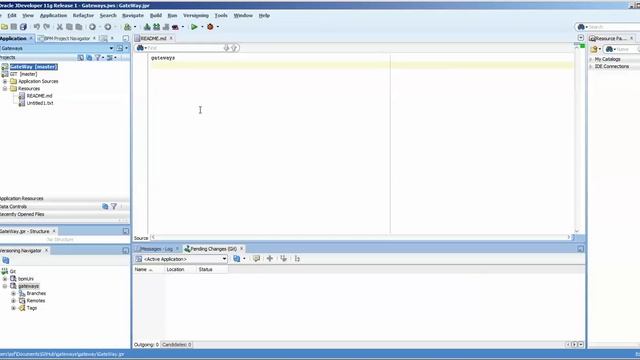The width and height of the screenshot is (640, 360).
Task: Click the Cut scissors icon
Action: 60,27
